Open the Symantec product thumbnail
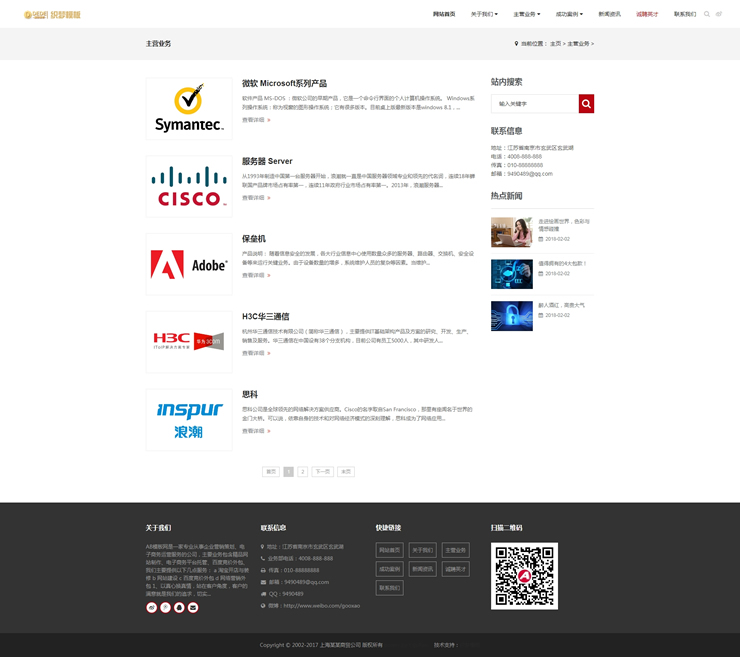This screenshot has height=657, width=740. point(189,109)
